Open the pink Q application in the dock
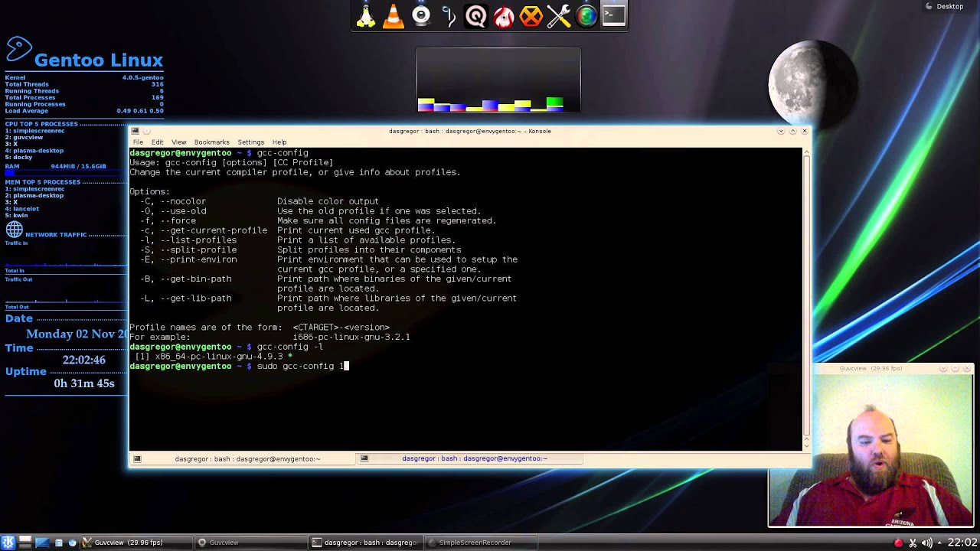The height and width of the screenshot is (551, 980). click(x=476, y=15)
